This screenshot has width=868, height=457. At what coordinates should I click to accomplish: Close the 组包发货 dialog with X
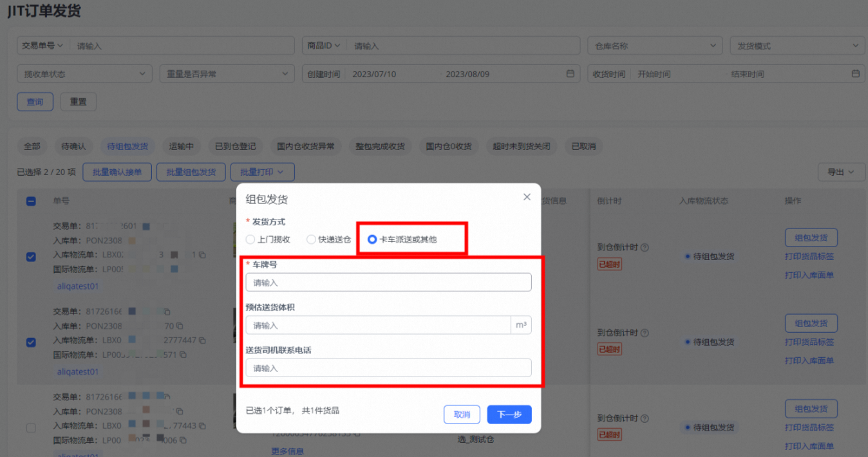pyautogui.click(x=527, y=197)
